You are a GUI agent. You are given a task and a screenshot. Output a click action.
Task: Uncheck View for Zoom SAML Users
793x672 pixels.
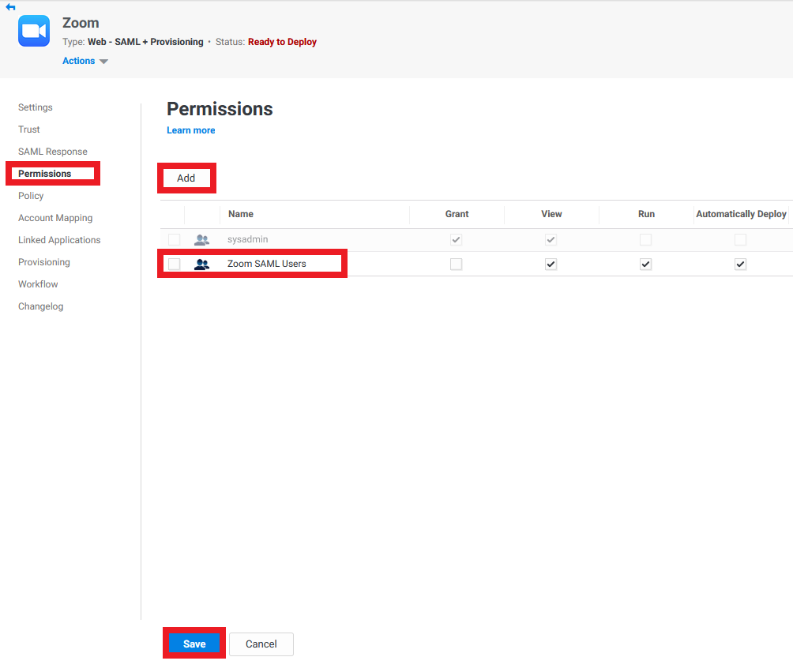pyautogui.click(x=551, y=264)
